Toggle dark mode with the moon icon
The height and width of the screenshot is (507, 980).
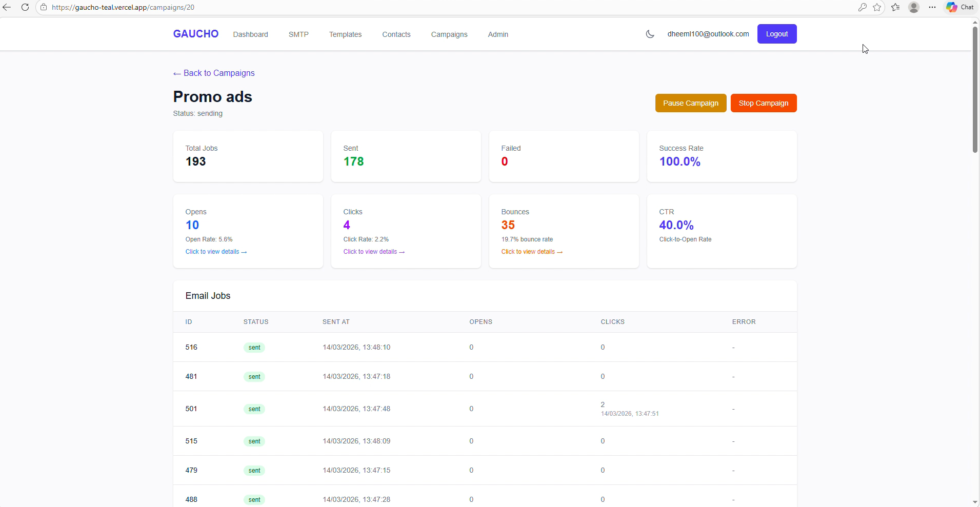pos(649,34)
